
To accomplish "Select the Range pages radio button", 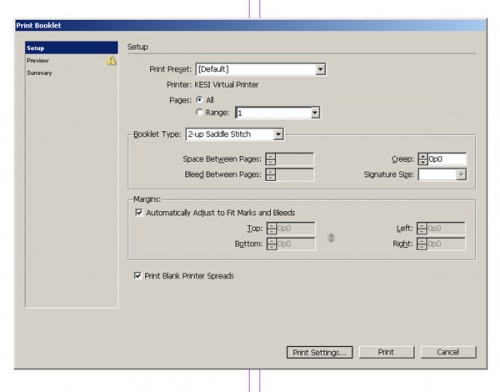I will tap(199, 112).
